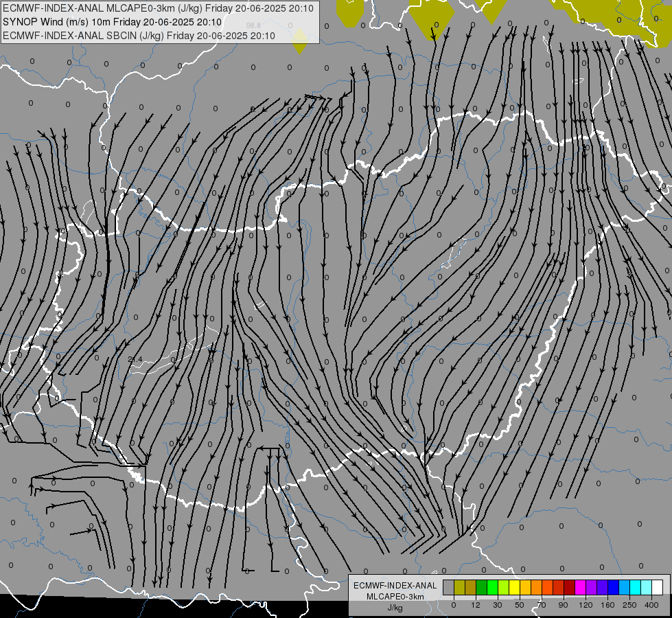The image size is (672, 618).
Task: Select the cyan legend swatch right of 250
Action: [635, 588]
